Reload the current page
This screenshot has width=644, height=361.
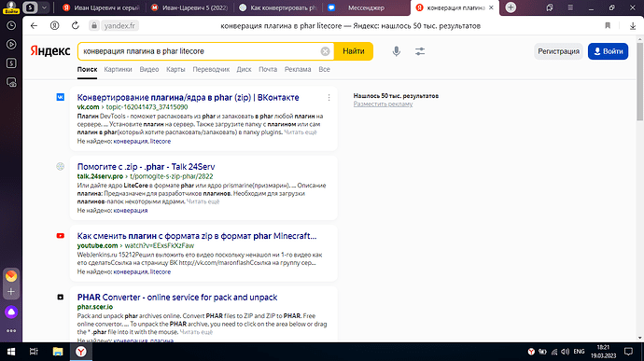(76, 26)
